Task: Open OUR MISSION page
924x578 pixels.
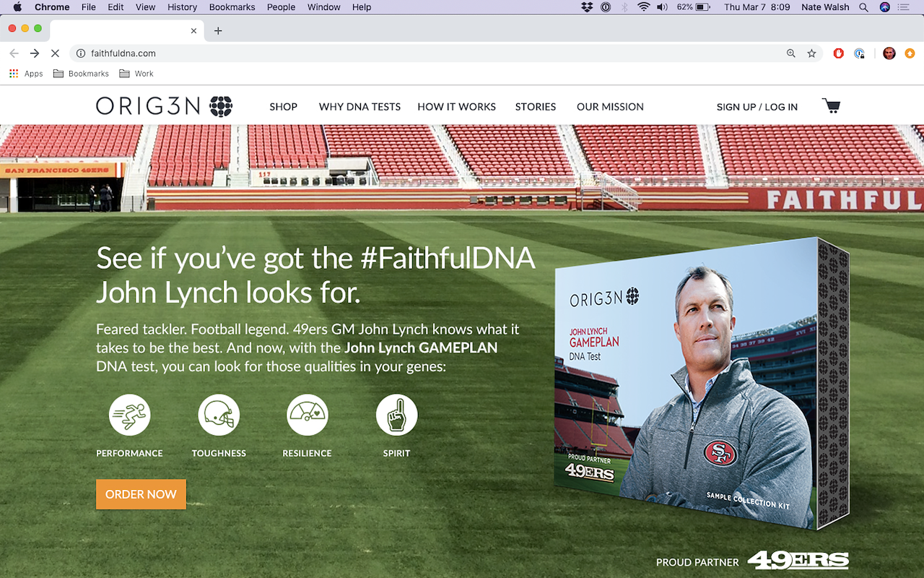Action: pyautogui.click(x=610, y=107)
